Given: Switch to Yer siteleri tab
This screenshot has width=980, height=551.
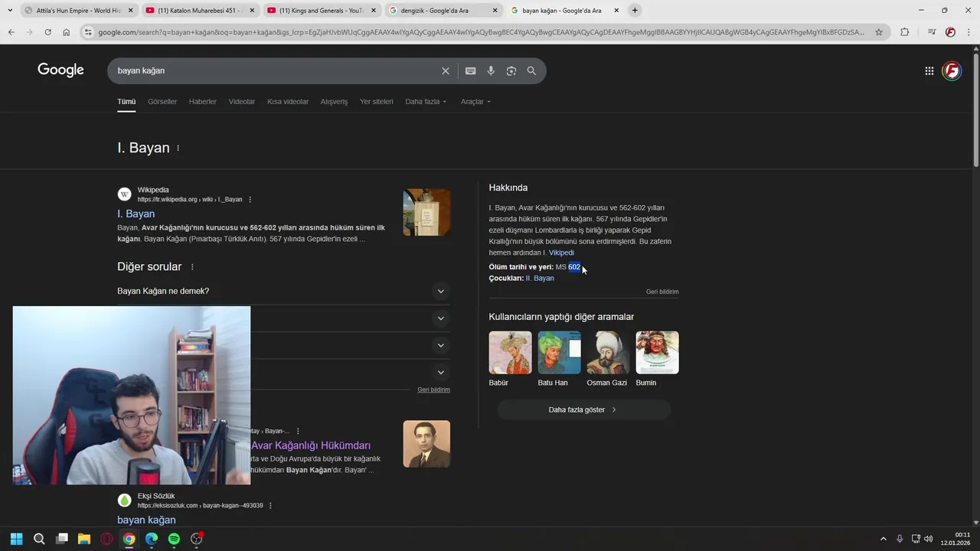Looking at the screenshot, I should (377, 102).
